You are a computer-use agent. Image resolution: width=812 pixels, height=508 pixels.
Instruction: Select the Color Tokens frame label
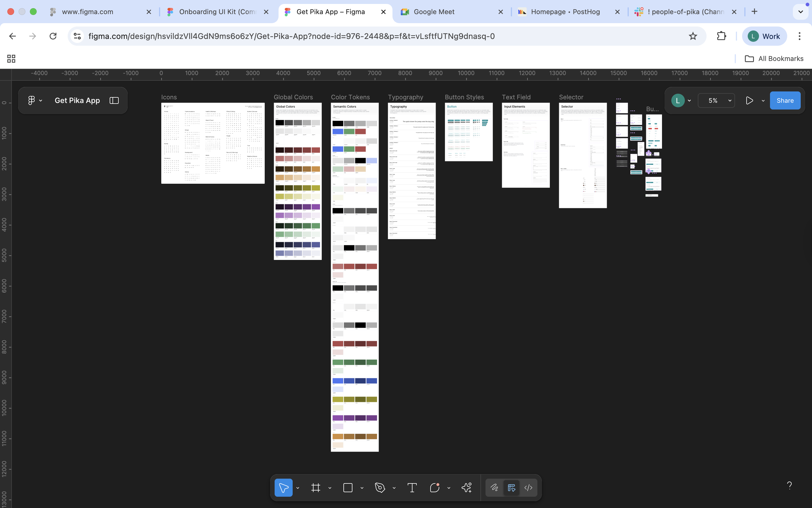click(x=350, y=97)
